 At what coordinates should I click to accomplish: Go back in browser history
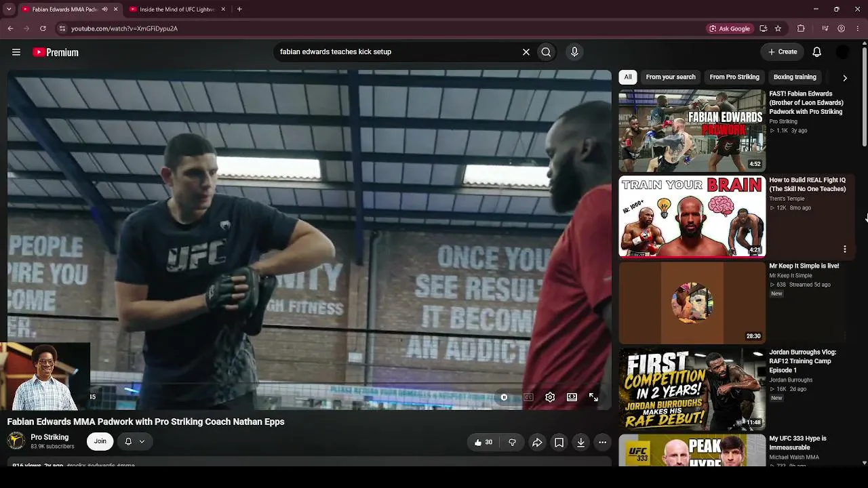(10, 28)
